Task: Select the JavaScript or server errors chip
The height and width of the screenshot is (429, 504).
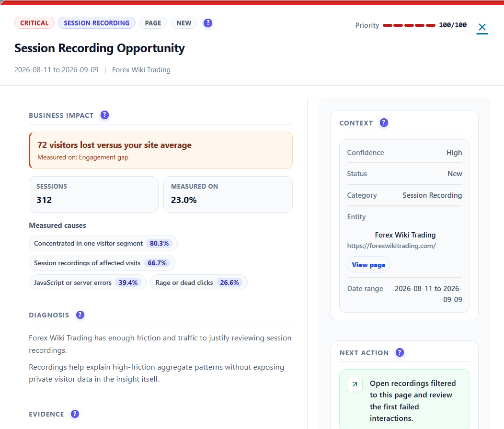Action: click(x=87, y=283)
